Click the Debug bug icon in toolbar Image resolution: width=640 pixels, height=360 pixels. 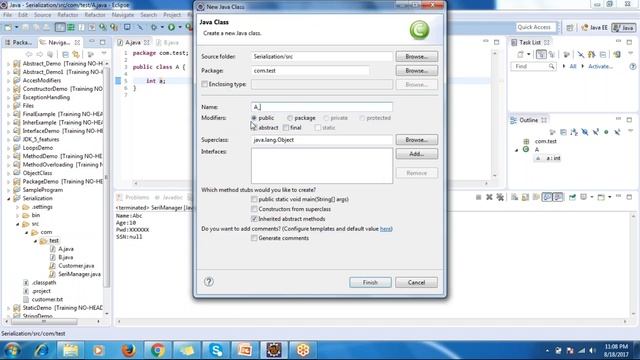pyautogui.click(x=154, y=27)
